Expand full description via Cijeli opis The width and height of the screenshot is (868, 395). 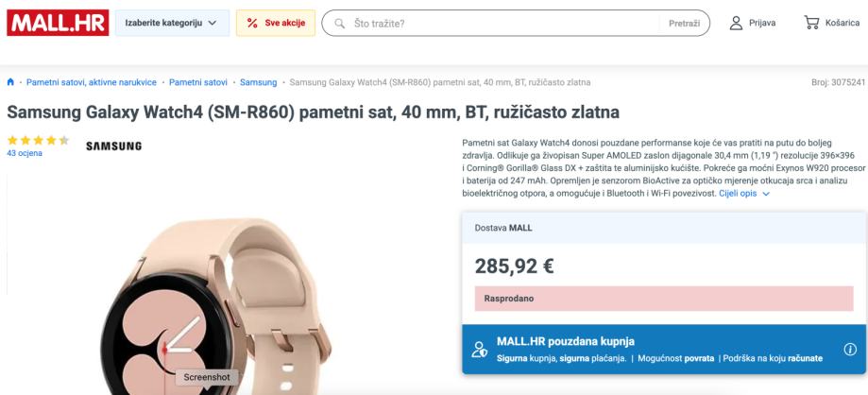pos(744,193)
